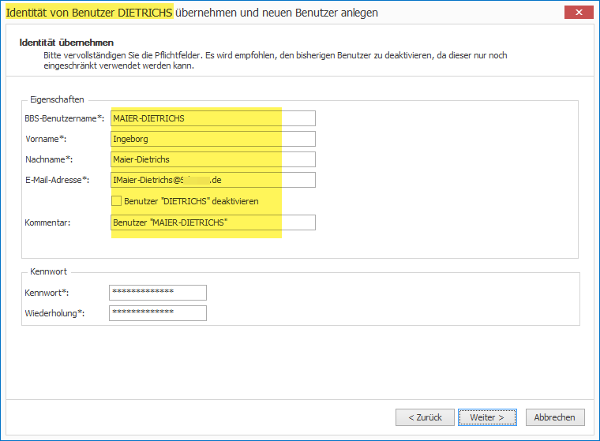Click the 'Kommentar:' label

click(x=47, y=222)
